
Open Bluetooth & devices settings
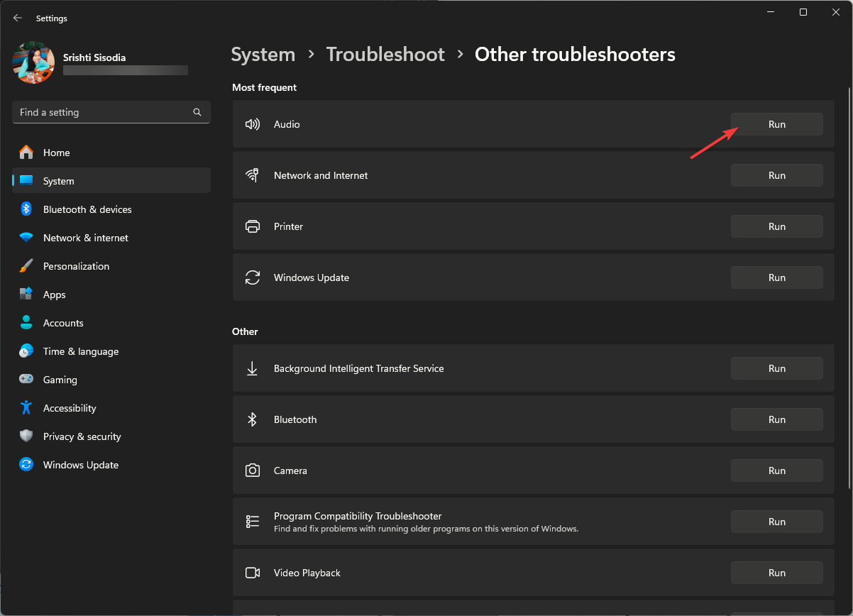coord(111,209)
